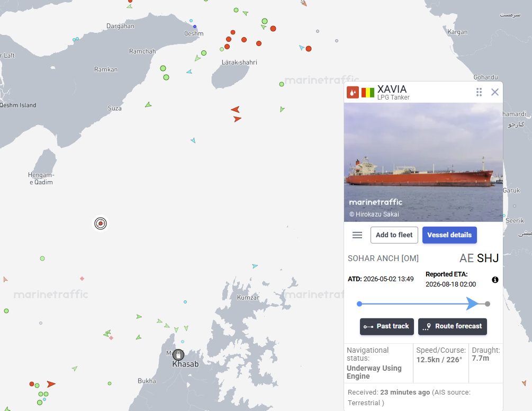The height and width of the screenshot is (411, 532).
Task: Select the red tanker arrow near Larak pointing left
Action: [235, 109]
